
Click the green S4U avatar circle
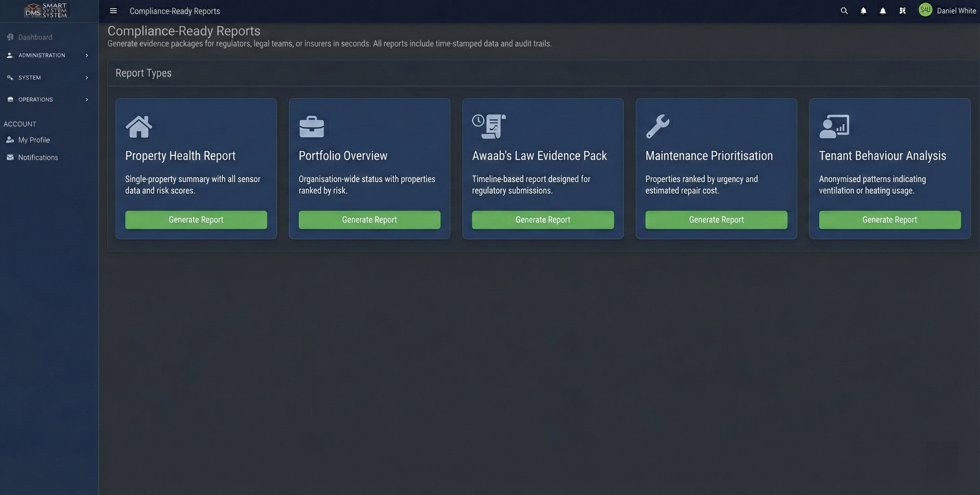[x=925, y=10]
